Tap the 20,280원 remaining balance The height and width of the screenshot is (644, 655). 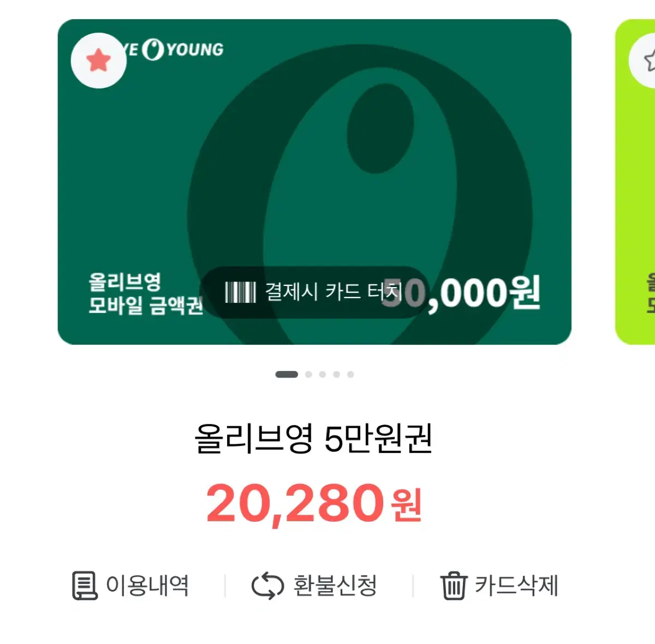click(x=314, y=503)
